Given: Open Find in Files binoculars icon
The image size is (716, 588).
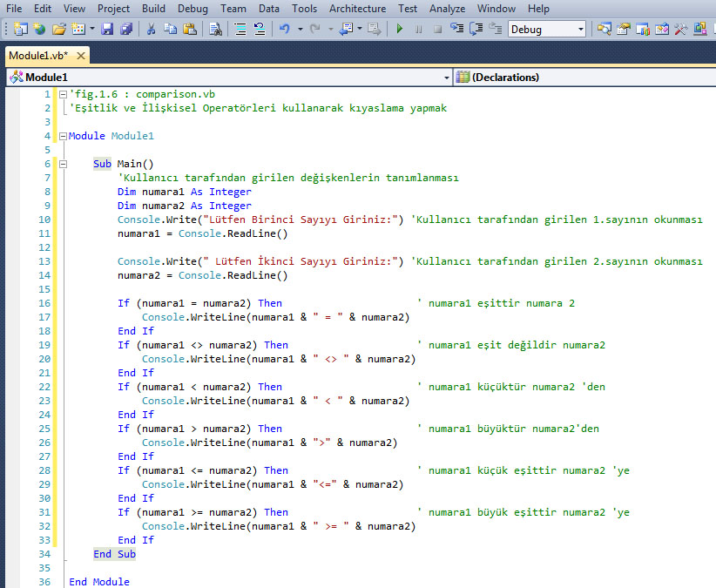Looking at the screenshot, I should 215,30.
